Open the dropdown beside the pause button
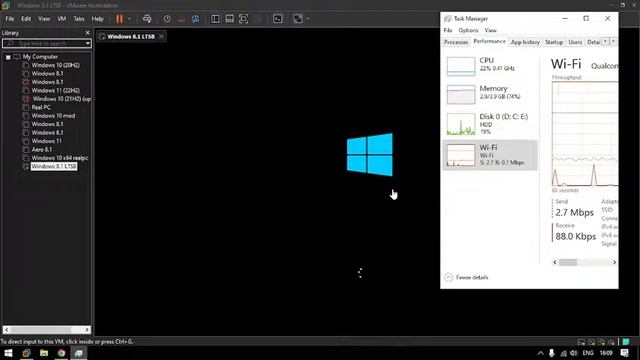The height and width of the screenshot is (360, 640). pos(129,19)
